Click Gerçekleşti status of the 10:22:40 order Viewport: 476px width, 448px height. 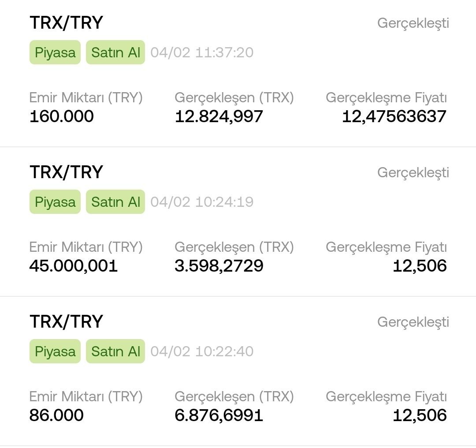[413, 322]
